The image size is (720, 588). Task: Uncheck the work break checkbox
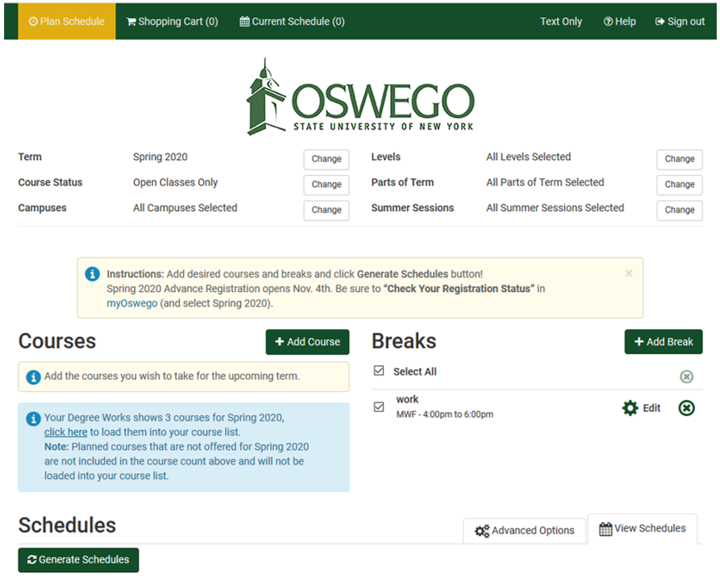coord(379,407)
